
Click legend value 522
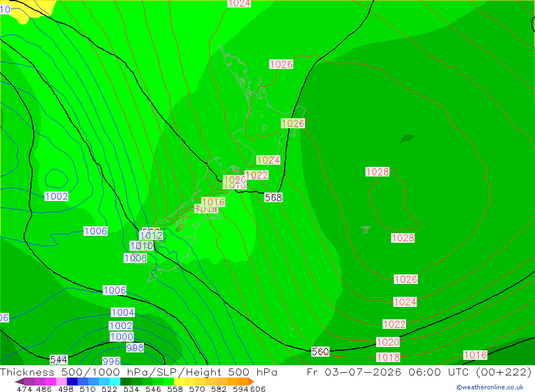110,389
